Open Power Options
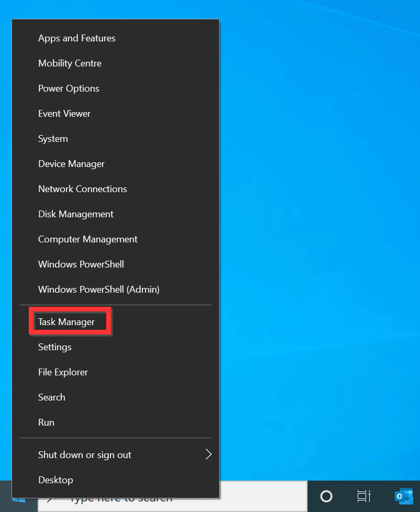 69,88
